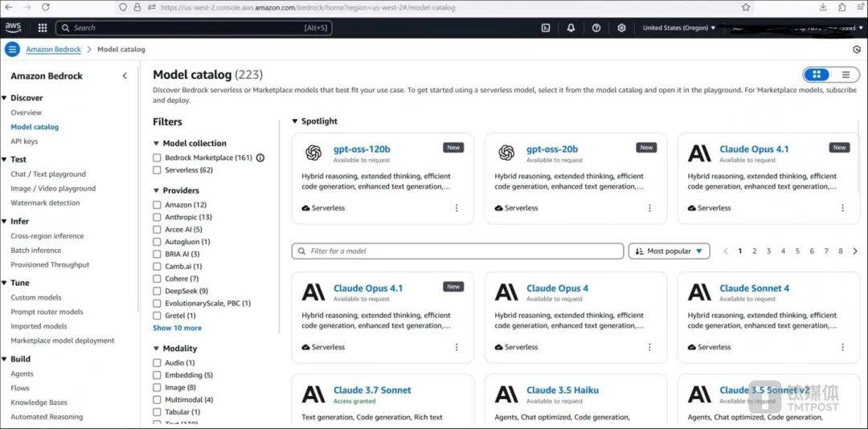
Task: Check the Serverless (62) filter
Action: point(157,170)
